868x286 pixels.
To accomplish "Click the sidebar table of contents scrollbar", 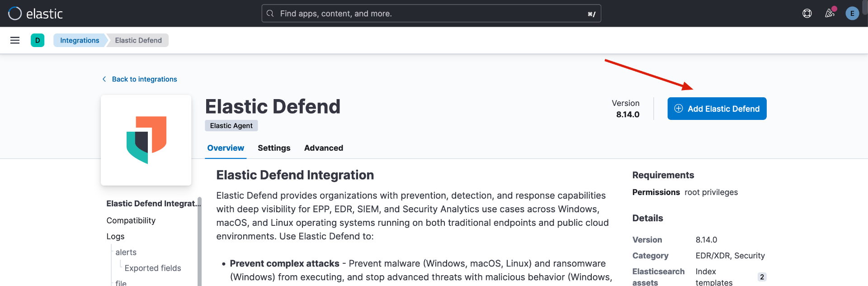I will point(199,241).
